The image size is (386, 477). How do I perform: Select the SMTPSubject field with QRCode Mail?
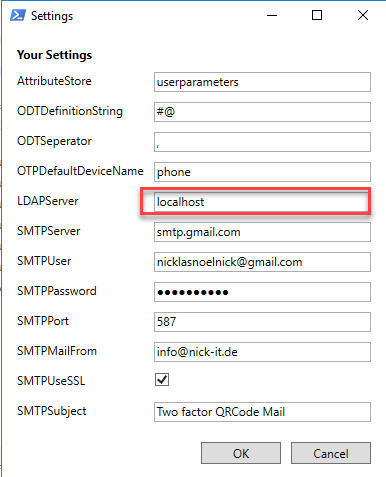click(262, 412)
